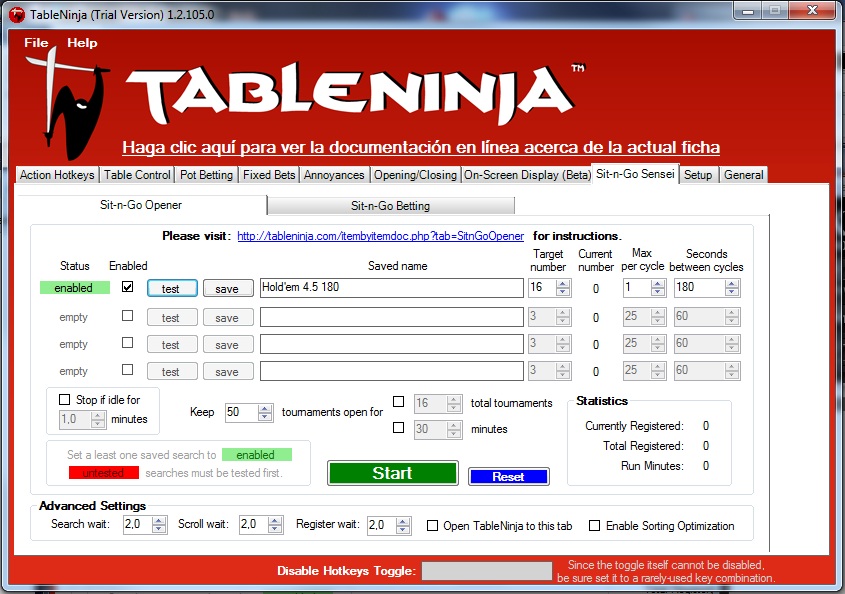Switch to Action Hotkeys tab

click(57, 175)
